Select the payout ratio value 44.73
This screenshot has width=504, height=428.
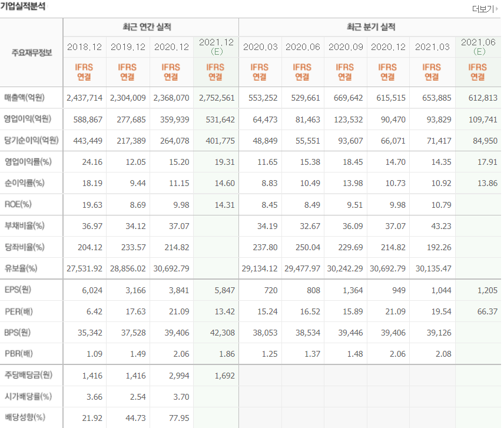point(135,418)
